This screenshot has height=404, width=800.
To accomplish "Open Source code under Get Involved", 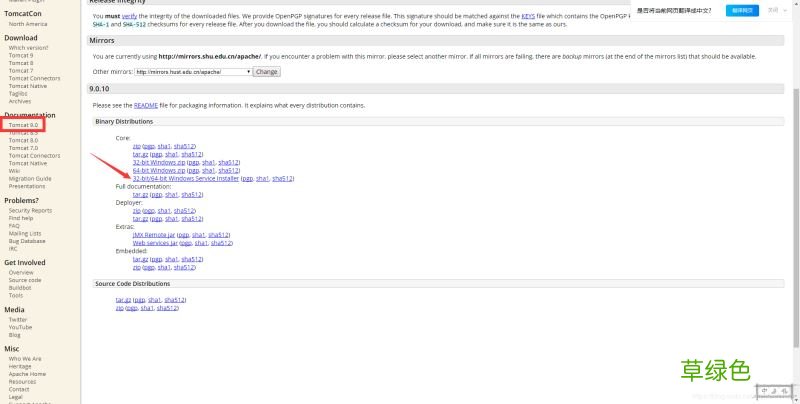I will pos(25,280).
